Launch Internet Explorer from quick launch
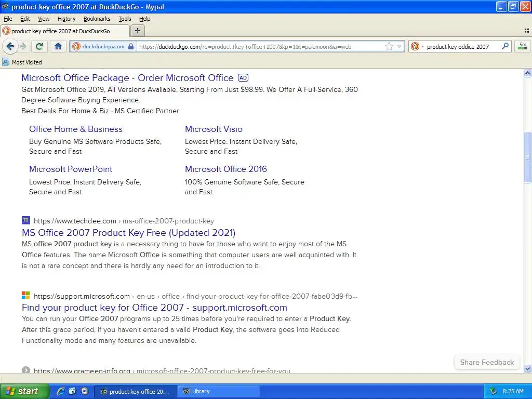 [61, 391]
